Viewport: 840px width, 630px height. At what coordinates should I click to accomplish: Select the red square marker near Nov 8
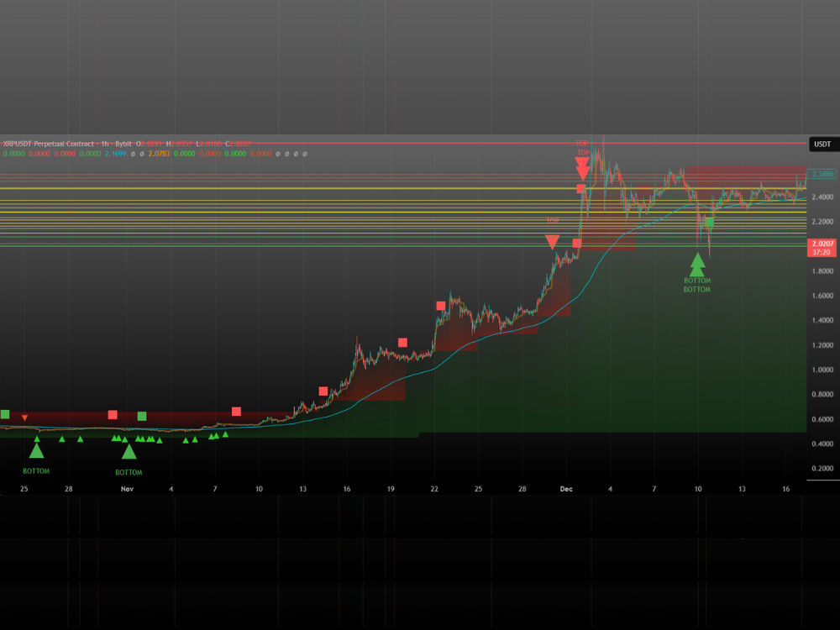point(236,412)
